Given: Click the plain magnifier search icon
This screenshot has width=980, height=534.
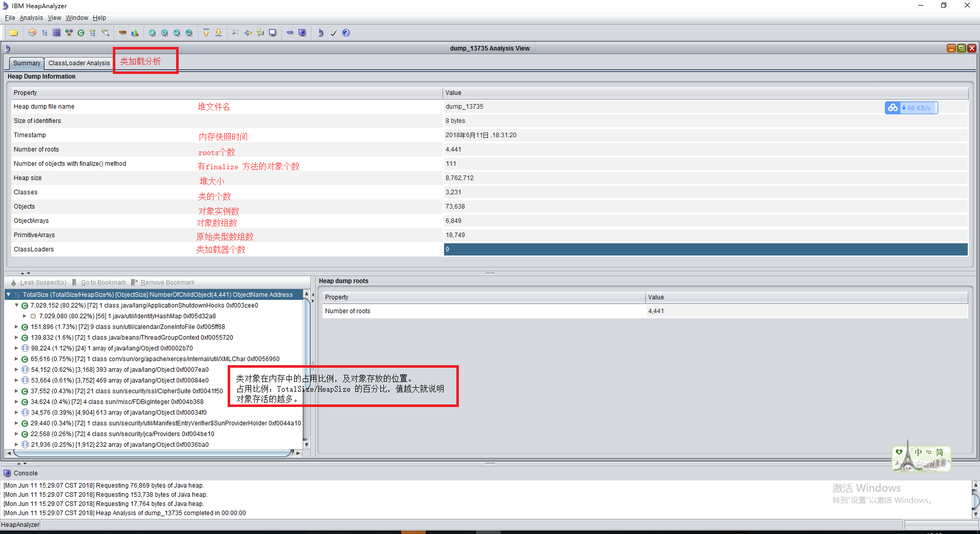Looking at the screenshot, I should click(152, 33).
